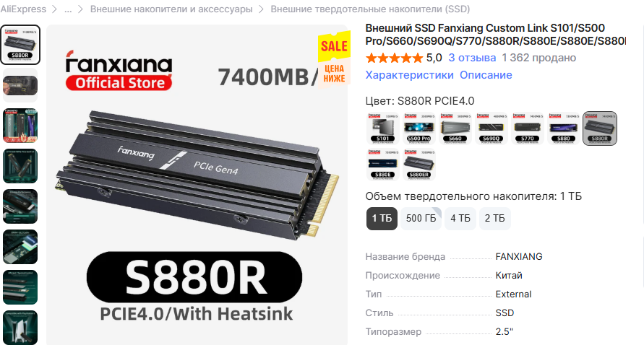This screenshot has height=345, width=644.
Task: Select the 2 ТБ capacity option
Action: [494, 218]
